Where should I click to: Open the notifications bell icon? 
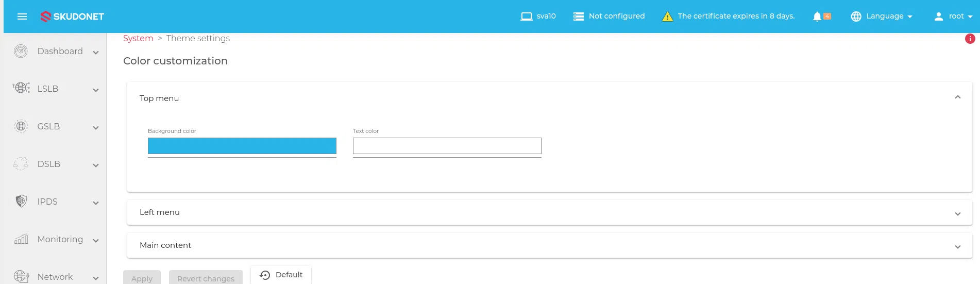pos(817,16)
